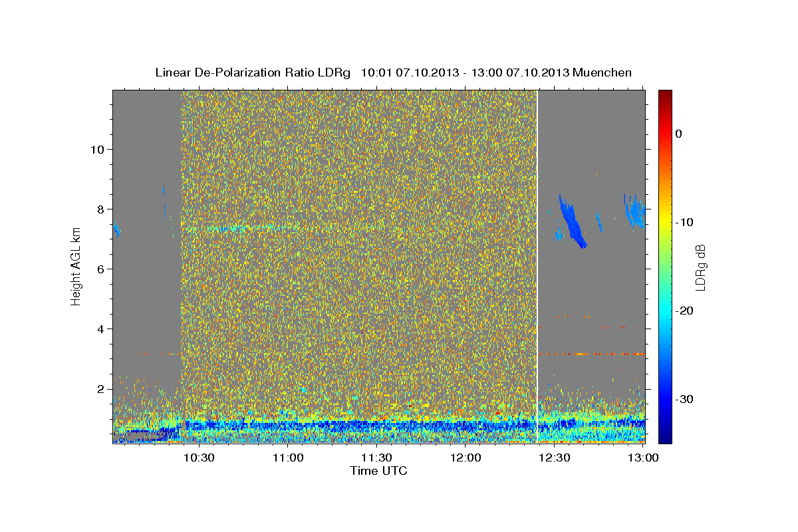Click the 'Time UTC' x-axis label
This screenshot has width=798, height=532.
pyautogui.click(x=378, y=471)
